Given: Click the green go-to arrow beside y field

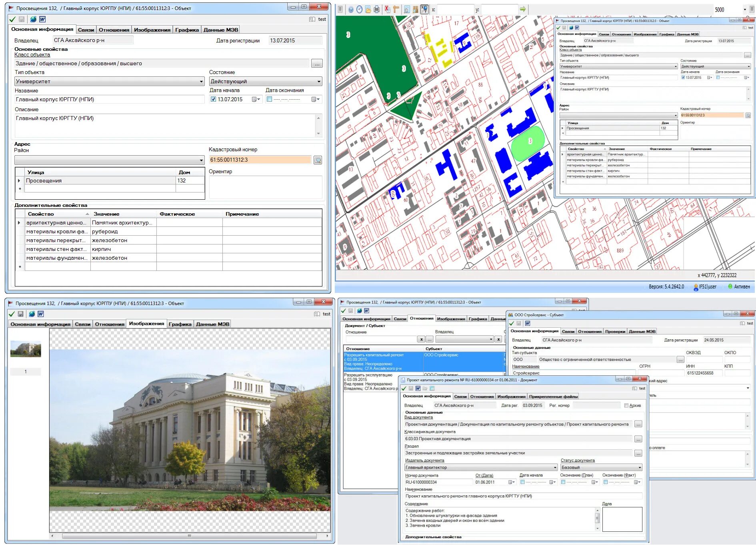Looking at the screenshot, I should point(522,9).
